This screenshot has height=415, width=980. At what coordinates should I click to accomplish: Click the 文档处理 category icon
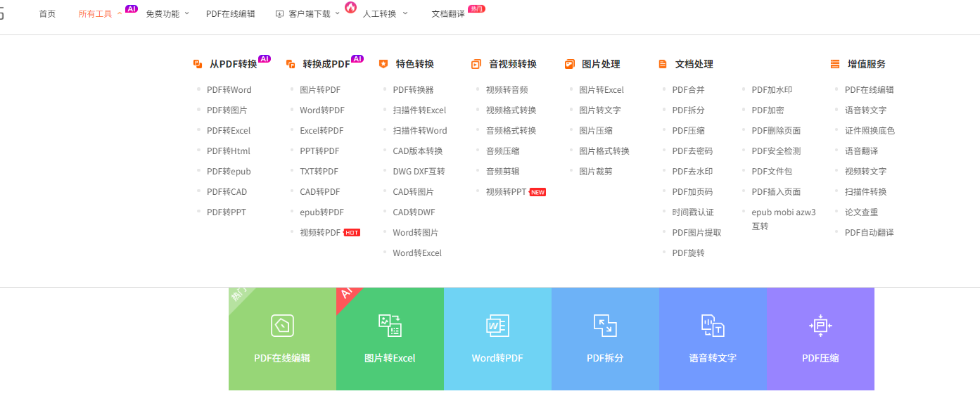pyautogui.click(x=663, y=64)
